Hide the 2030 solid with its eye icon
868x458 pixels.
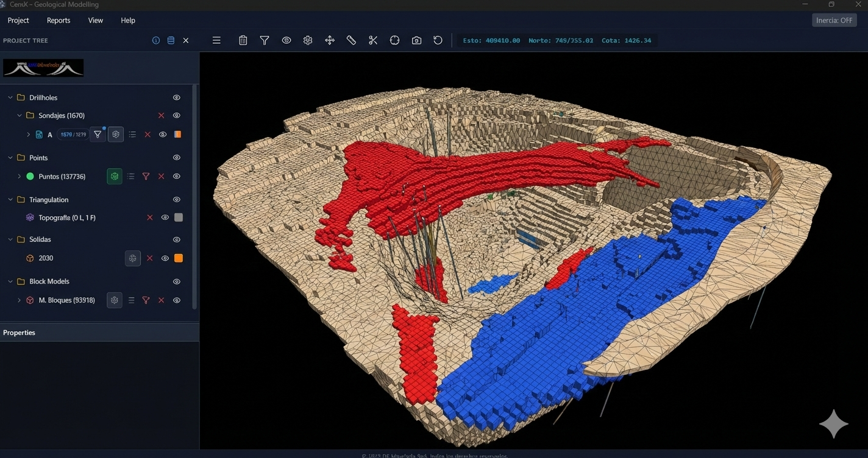tap(165, 258)
